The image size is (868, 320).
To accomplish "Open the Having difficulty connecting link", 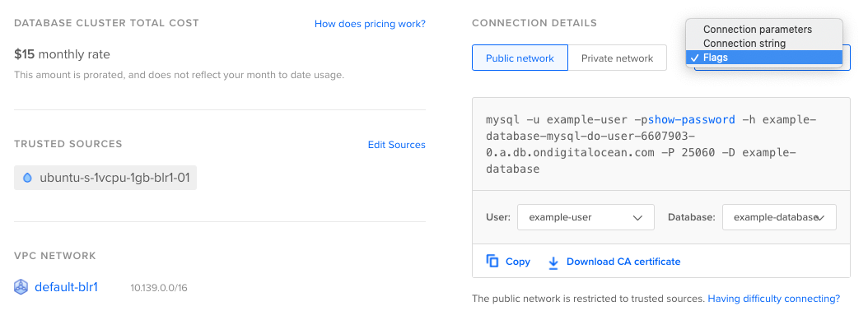I will 774,299.
